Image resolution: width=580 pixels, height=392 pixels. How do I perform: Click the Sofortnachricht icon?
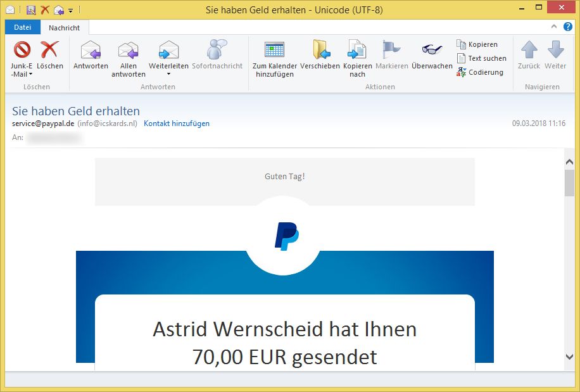point(217,49)
